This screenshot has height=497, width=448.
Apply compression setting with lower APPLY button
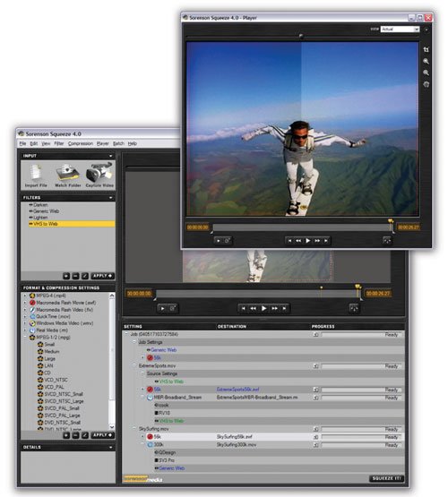click(x=103, y=435)
